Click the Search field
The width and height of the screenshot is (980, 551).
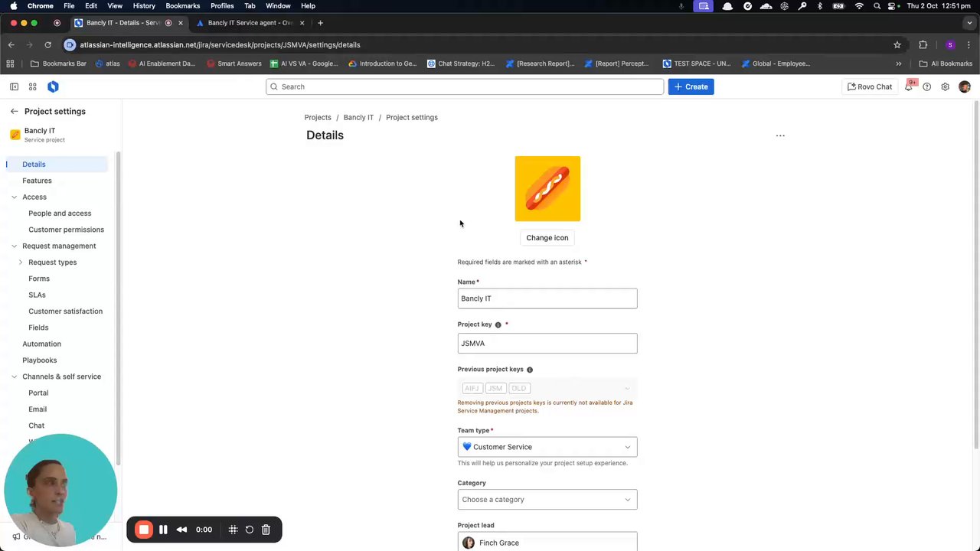[465, 86]
